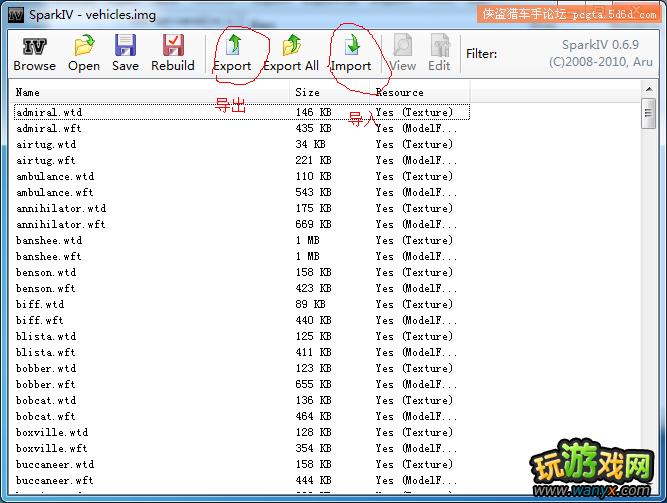The image size is (667, 503).
Task: Select annihilator.wtd file row
Action: pyautogui.click(x=242, y=209)
